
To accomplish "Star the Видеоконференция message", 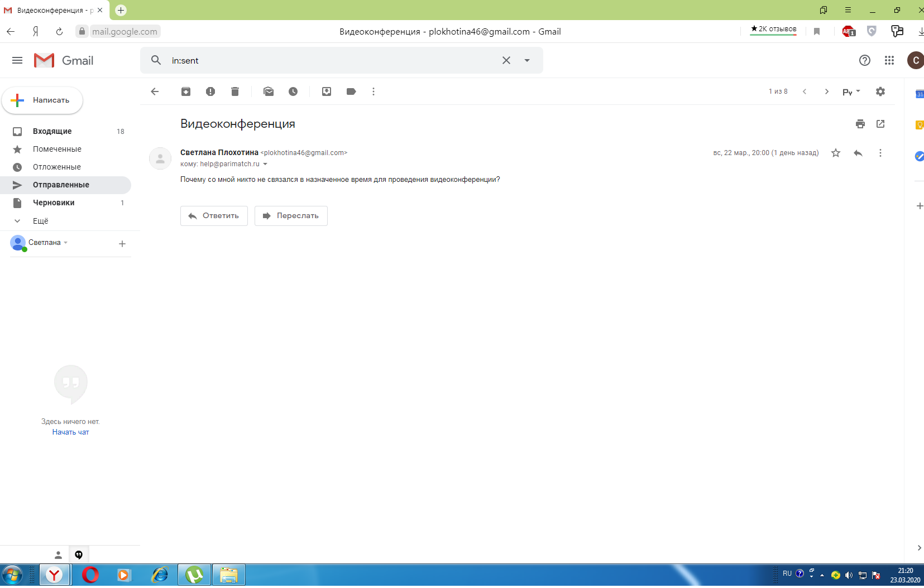I will [836, 153].
